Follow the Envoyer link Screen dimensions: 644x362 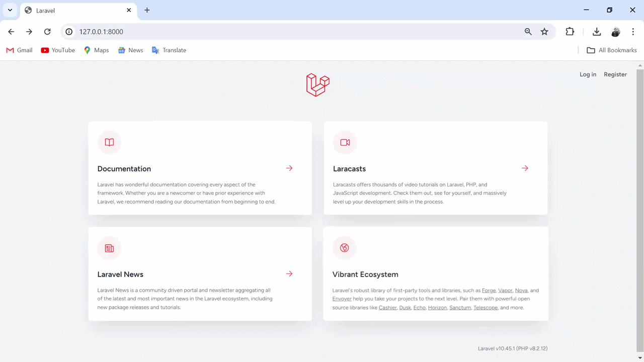click(342, 299)
